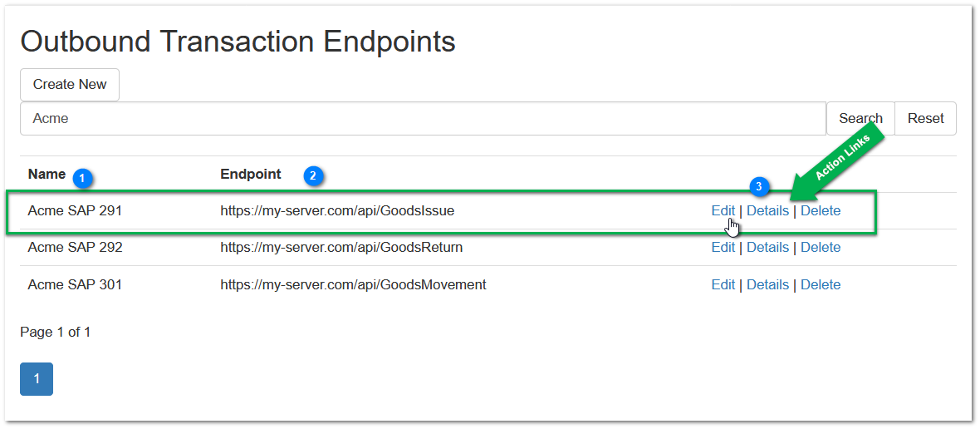The width and height of the screenshot is (980, 429).
Task: Edit the Acme SAP 301 endpoint
Action: click(723, 285)
